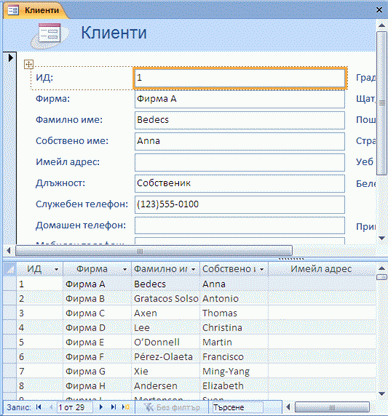The image size is (388, 416).
Task: Click the Длъжност field with Собственик
Action: (239, 183)
